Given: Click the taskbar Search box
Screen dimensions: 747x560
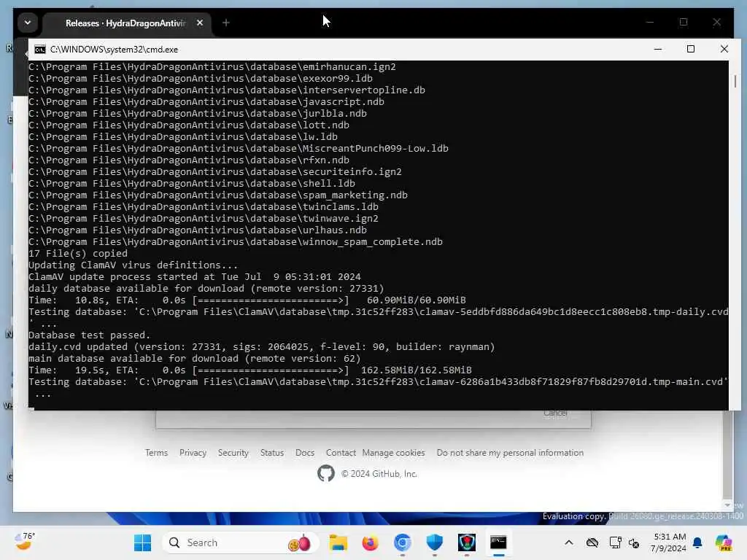Looking at the screenshot, I should click(x=241, y=542).
